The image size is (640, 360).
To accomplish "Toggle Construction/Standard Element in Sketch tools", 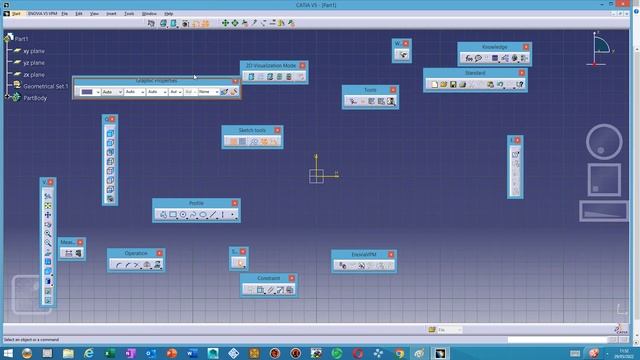I will (x=254, y=141).
